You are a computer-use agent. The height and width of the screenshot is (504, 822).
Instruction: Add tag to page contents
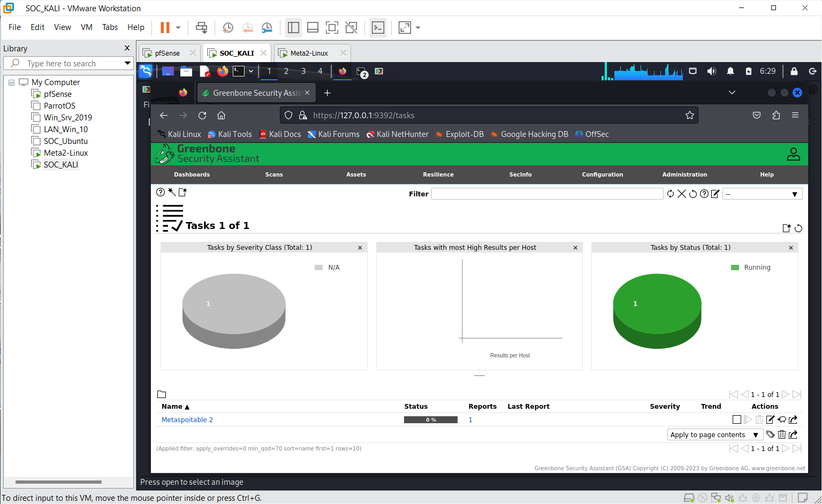(771, 434)
